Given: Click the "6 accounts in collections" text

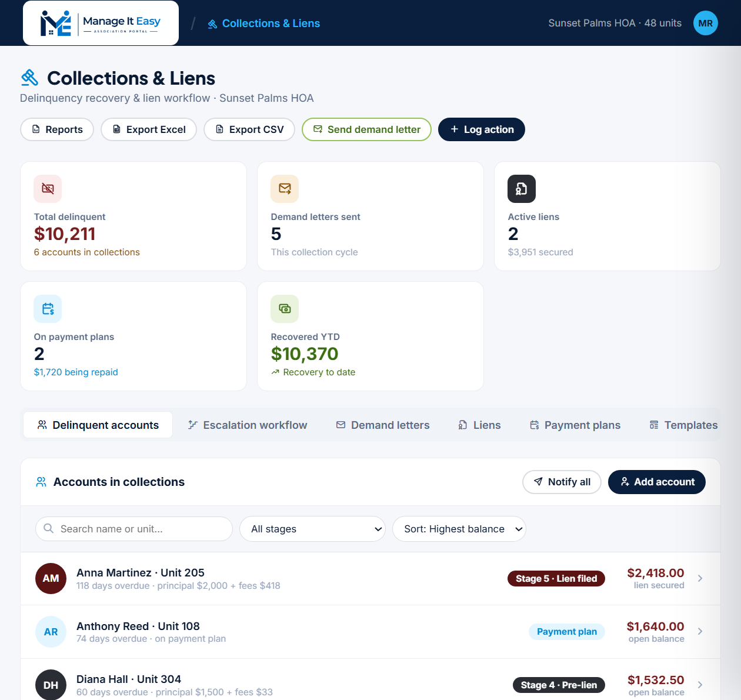Looking at the screenshot, I should [87, 252].
